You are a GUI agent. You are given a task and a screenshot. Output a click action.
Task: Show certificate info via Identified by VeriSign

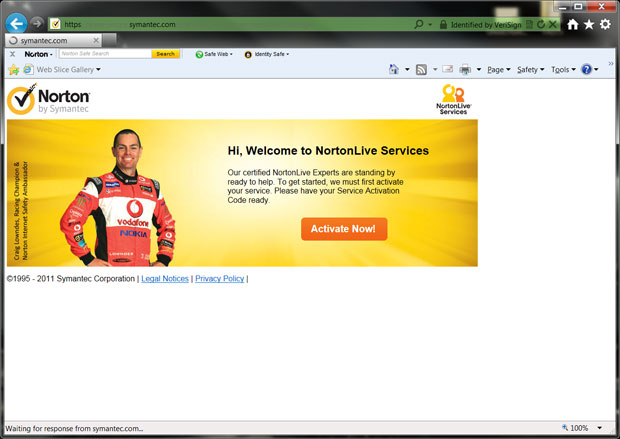click(486, 25)
